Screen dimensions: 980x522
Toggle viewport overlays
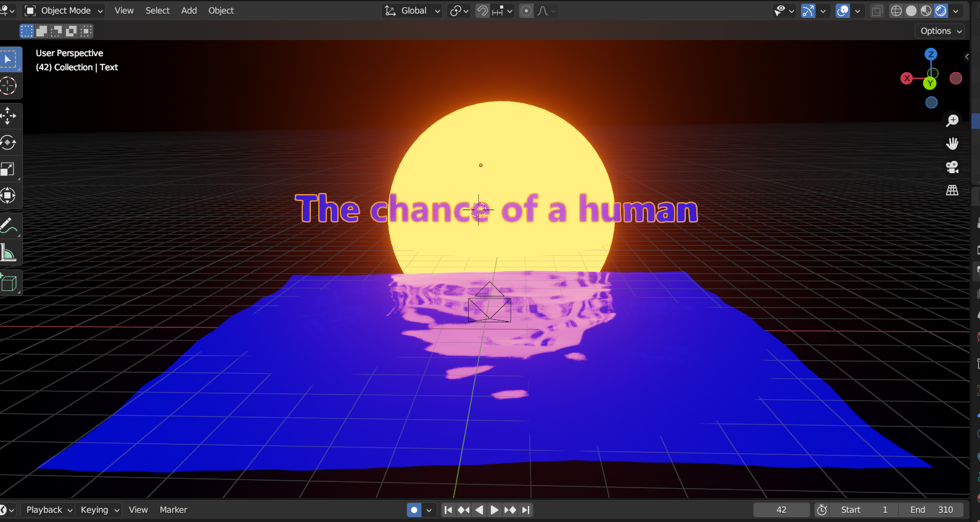point(843,10)
